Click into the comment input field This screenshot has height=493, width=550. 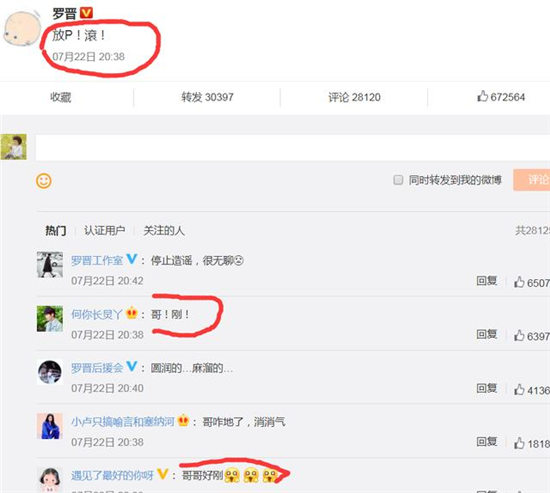pyautogui.click(x=293, y=148)
